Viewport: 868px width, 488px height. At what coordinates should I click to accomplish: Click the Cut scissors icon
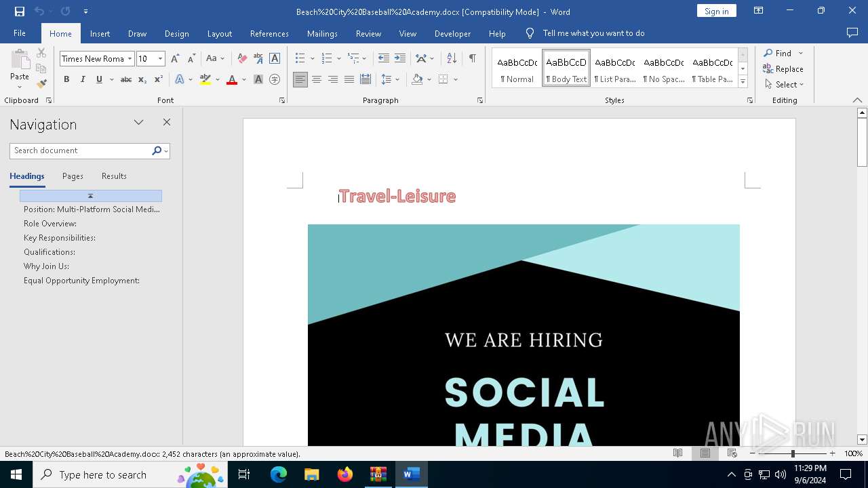pos(41,53)
